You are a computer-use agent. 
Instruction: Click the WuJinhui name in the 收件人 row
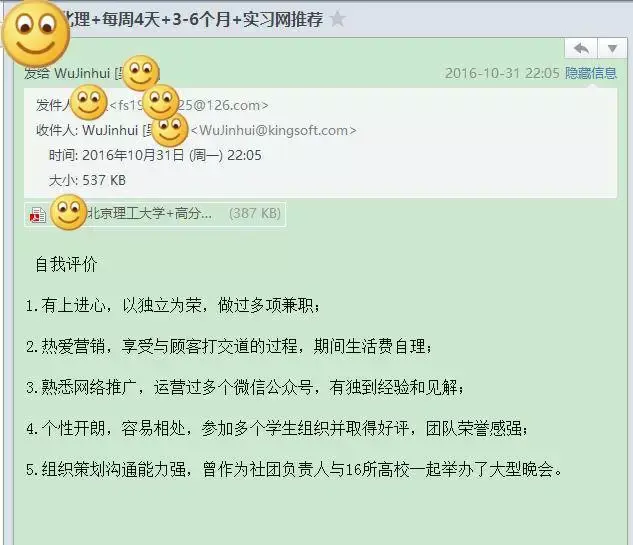(x=110, y=130)
